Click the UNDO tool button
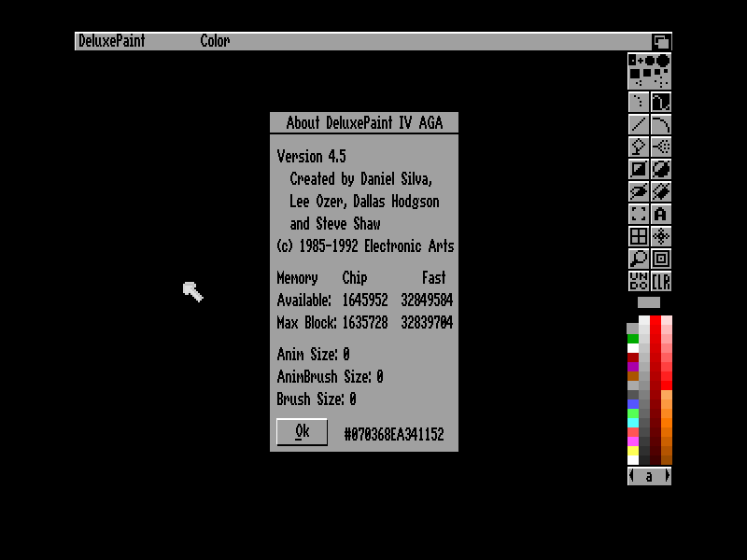The image size is (747, 560). point(639,281)
